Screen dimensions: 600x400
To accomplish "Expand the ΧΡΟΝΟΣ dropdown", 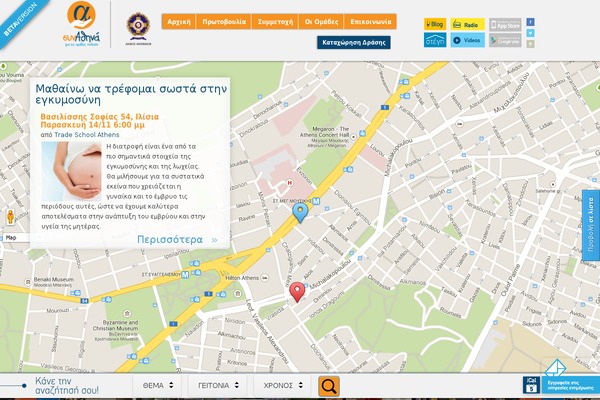I will point(283,385).
